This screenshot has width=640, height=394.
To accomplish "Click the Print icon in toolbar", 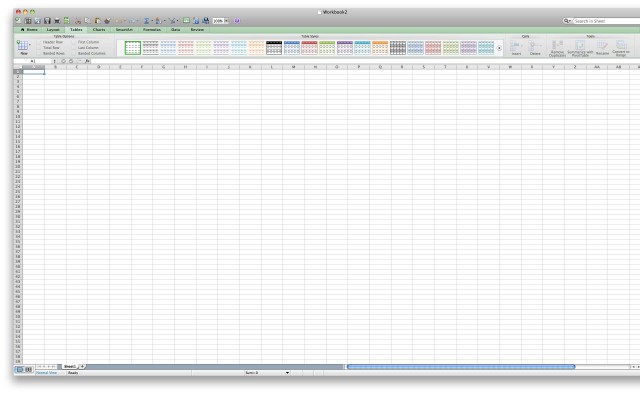I will pos(57,20).
